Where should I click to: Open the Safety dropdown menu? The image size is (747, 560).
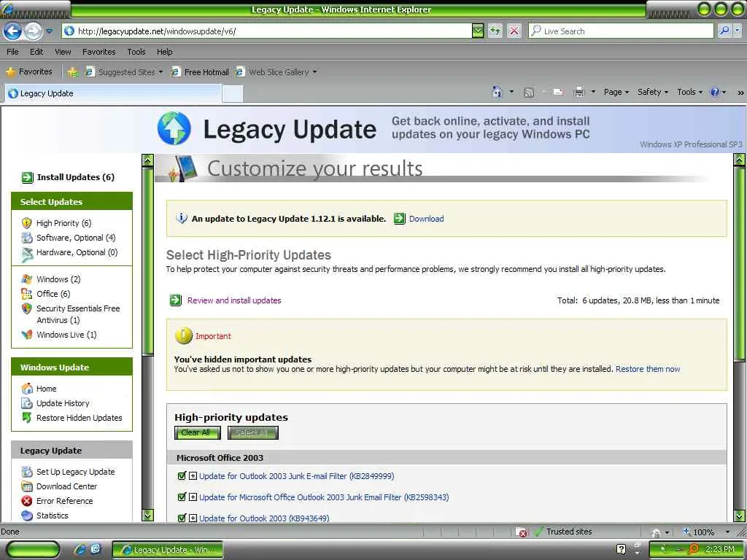click(x=653, y=92)
